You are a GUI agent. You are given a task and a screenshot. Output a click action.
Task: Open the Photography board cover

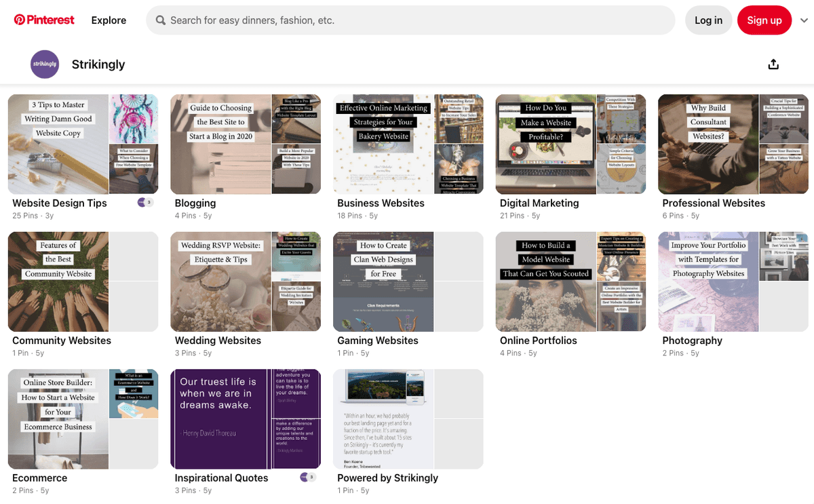[x=733, y=282]
